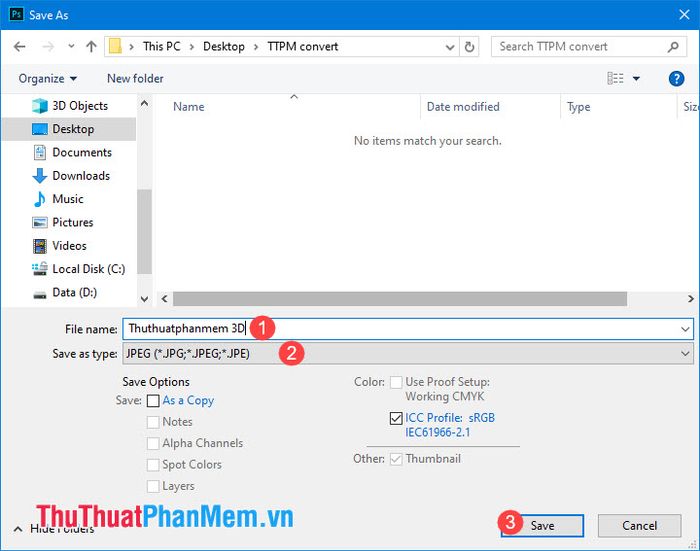
Task: Click the change view icon
Action: tap(615, 79)
